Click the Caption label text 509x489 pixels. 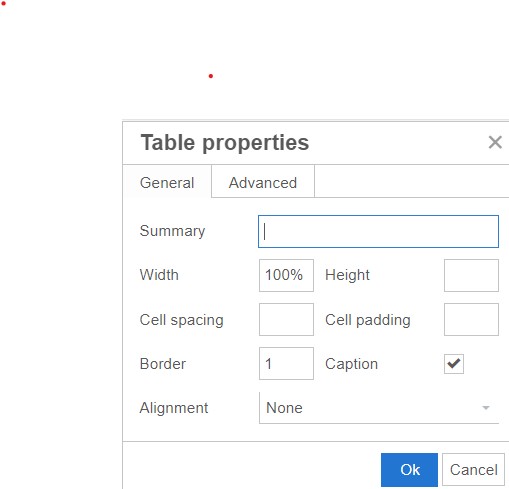(x=351, y=364)
